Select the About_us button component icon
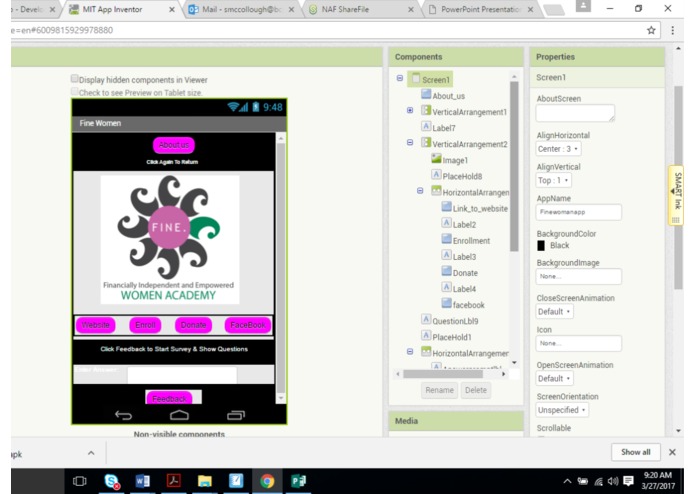Image resolution: width=695 pixels, height=494 pixels. (x=426, y=94)
